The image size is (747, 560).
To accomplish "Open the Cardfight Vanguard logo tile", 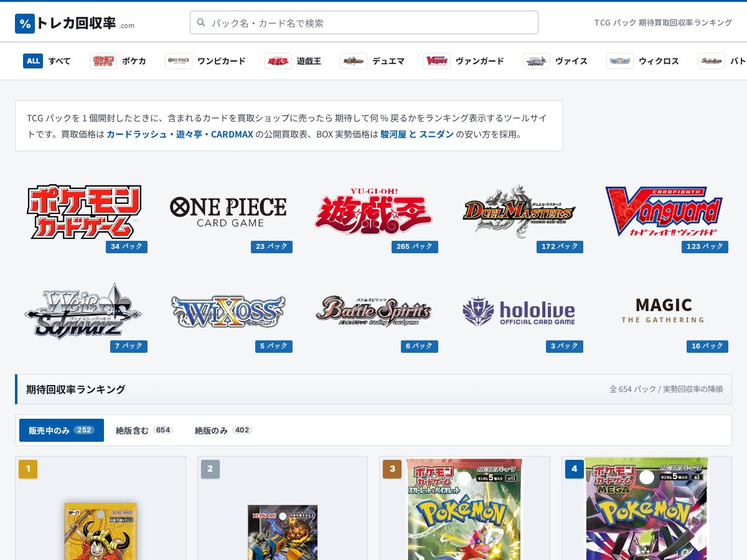I will point(664,212).
